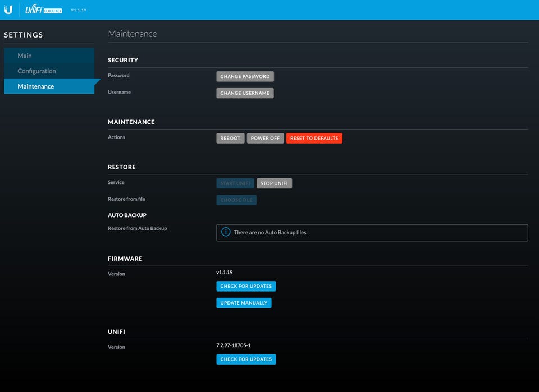The image size is (539, 392).
Task: Click the Change Username button
Action: pyautogui.click(x=245, y=93)
